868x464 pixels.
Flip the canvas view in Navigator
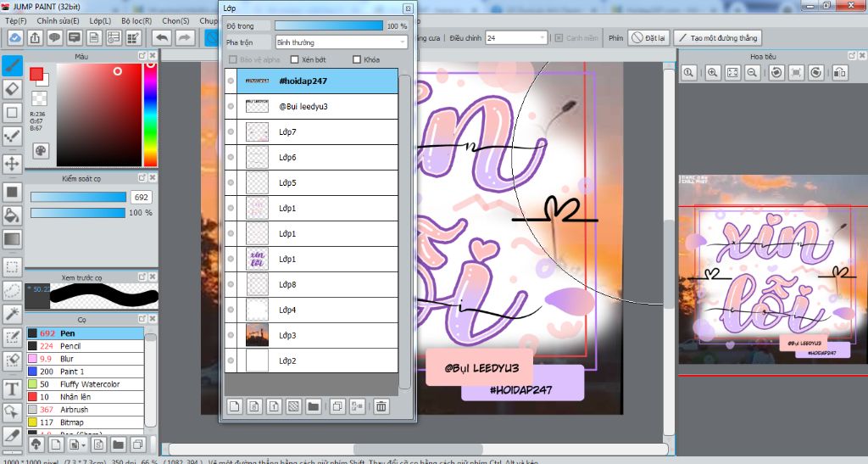coord(840,73)
